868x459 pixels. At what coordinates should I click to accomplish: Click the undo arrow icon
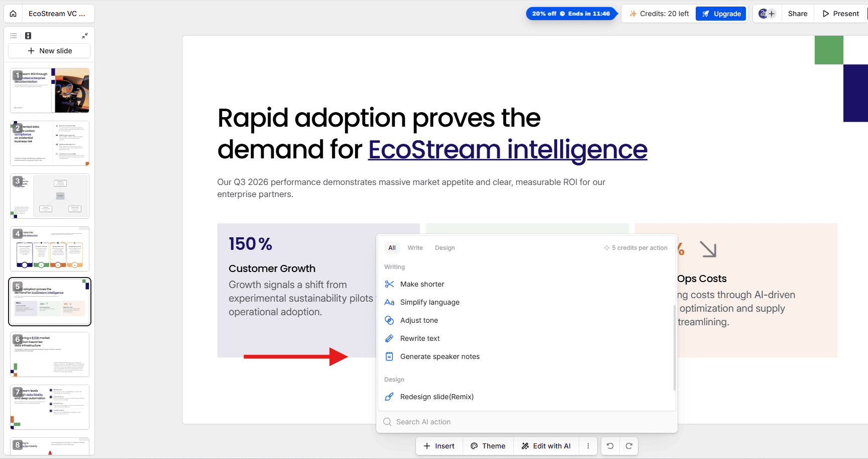[610, 446]
